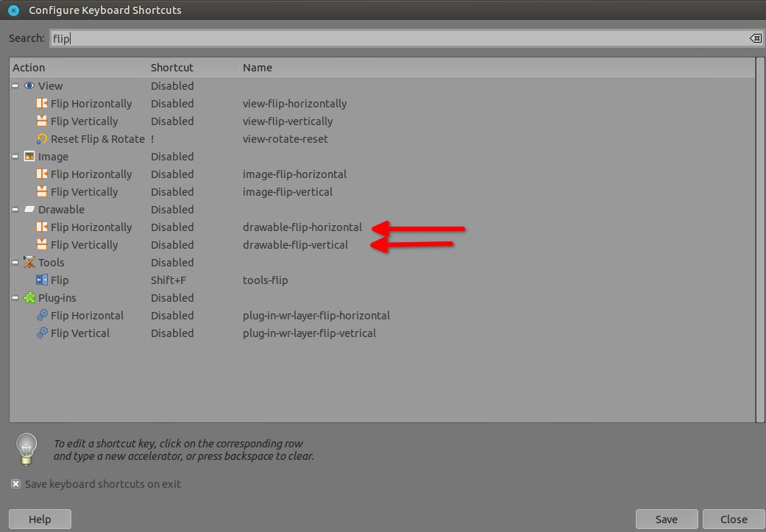
Task: Click the Image group picture icon
Action: pyautogui.click(x=29, y=156)
